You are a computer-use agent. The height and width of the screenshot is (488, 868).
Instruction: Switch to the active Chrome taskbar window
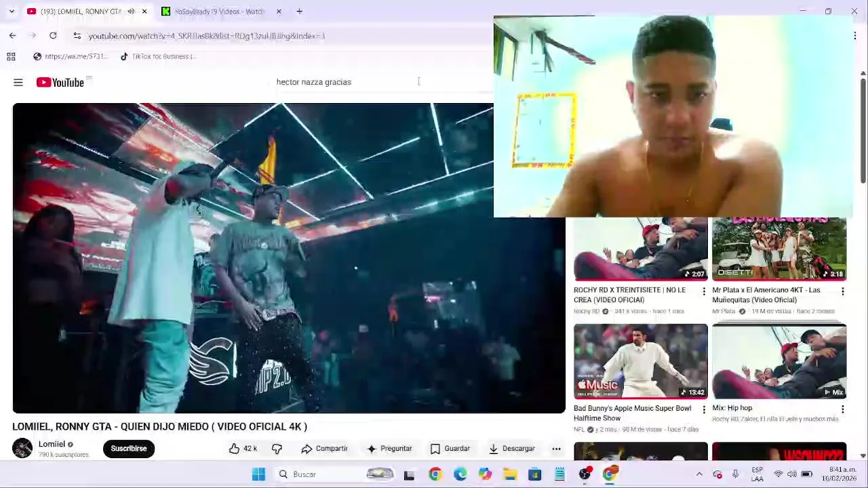[x=610, y=474]
